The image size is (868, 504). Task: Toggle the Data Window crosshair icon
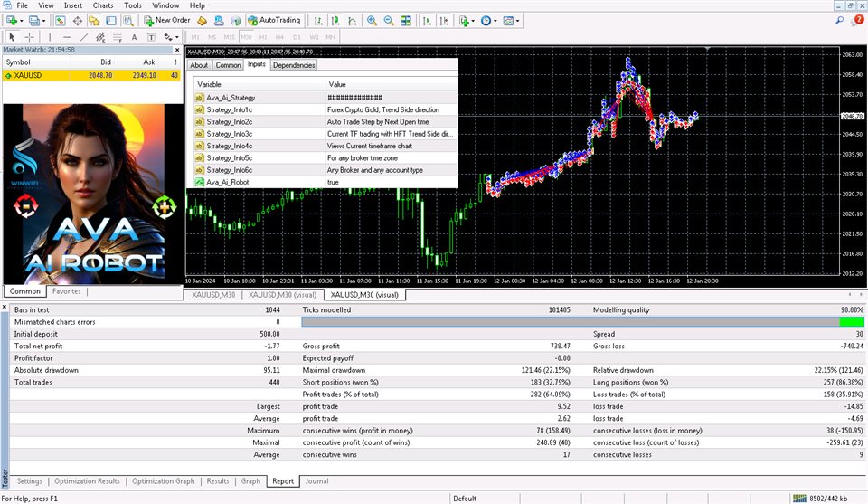click(x=78, y=21)
